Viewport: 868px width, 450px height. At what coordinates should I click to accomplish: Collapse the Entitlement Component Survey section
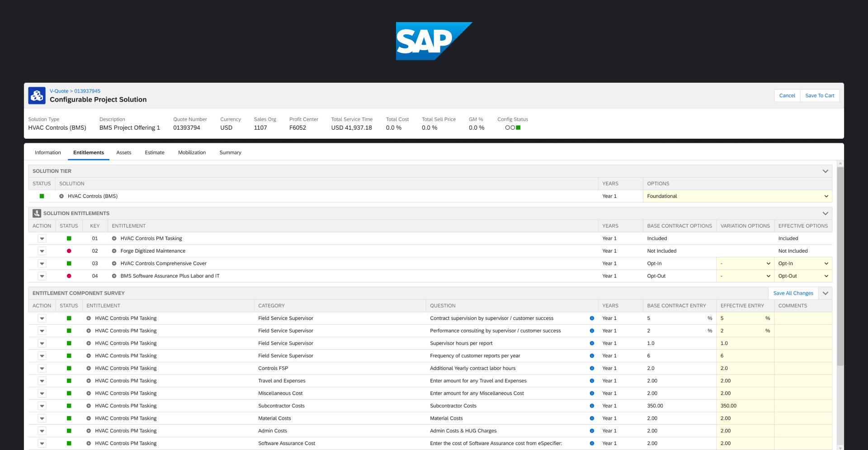coord(825,293)
